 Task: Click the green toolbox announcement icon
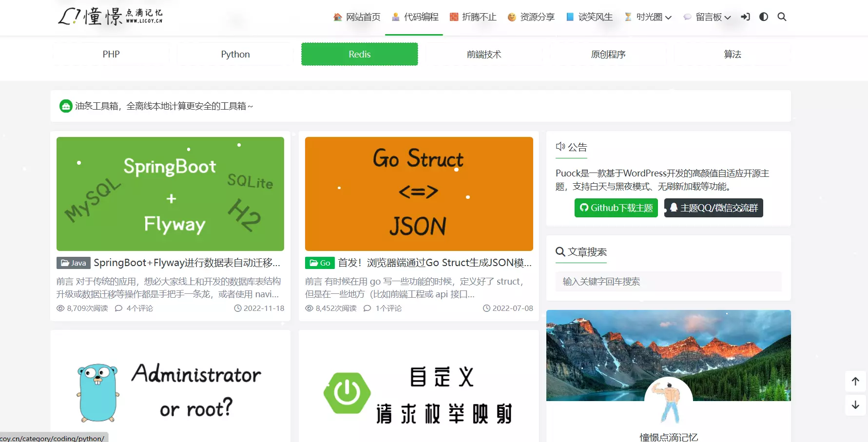[x=66, y=106]
